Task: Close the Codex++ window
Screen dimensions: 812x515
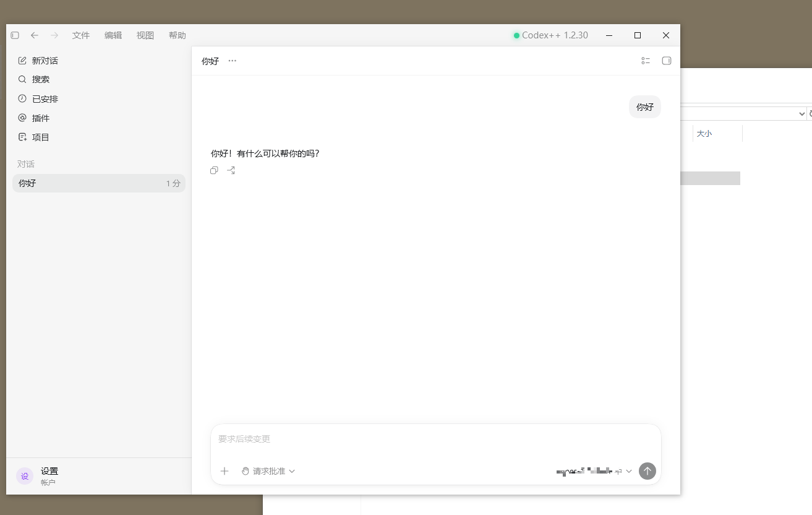Action: click(666, 35)
